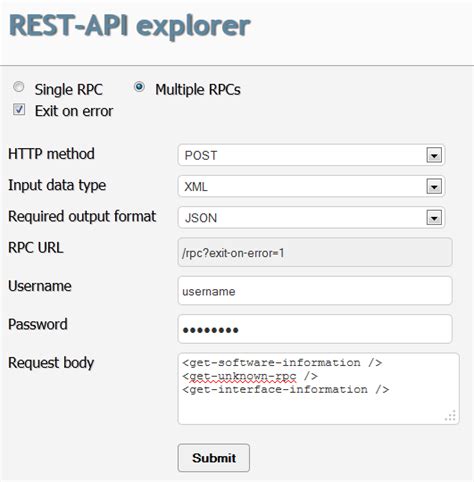Click the Single RPC label text
474x482 pixels.
point(69,90)
